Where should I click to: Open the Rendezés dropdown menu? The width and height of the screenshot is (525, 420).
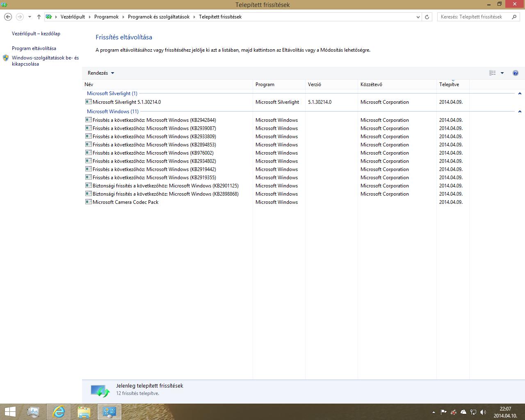point(101,73)
